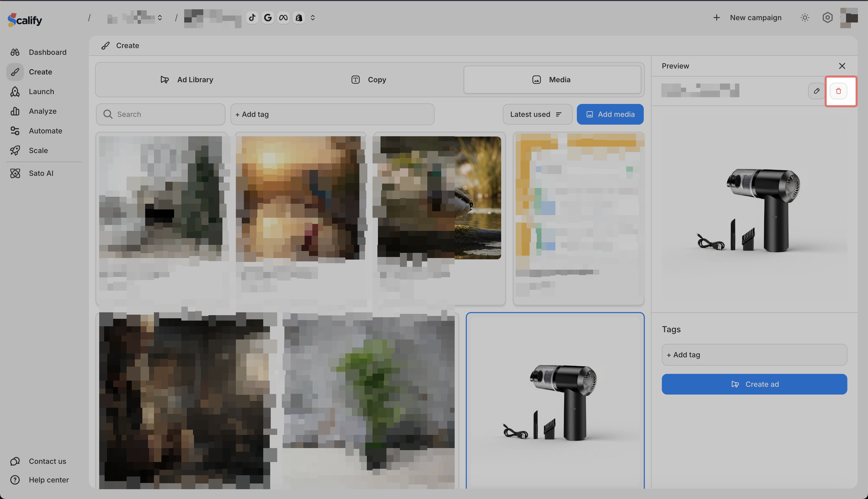Close the Preview panel

click(842, 66)
